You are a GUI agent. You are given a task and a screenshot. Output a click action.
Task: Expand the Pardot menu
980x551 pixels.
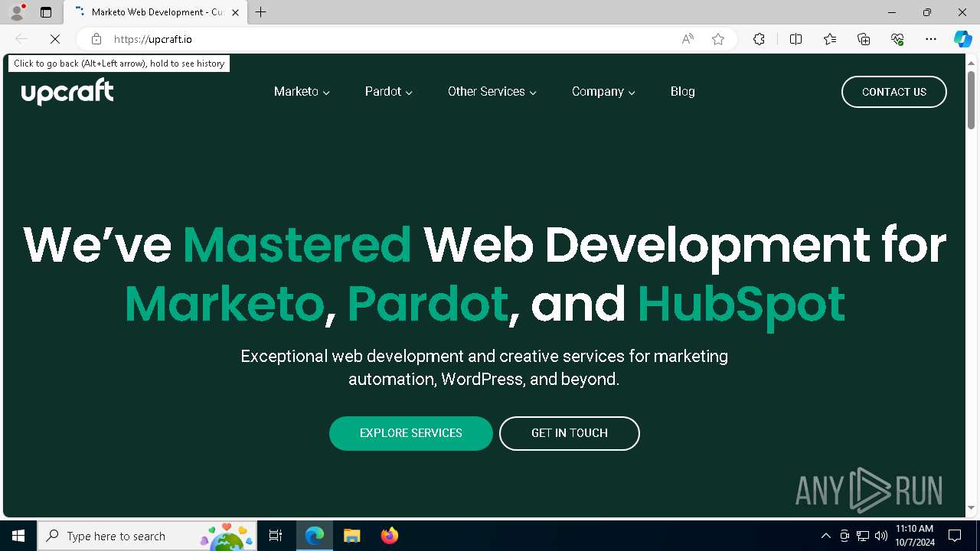click(x=389, y=92)
